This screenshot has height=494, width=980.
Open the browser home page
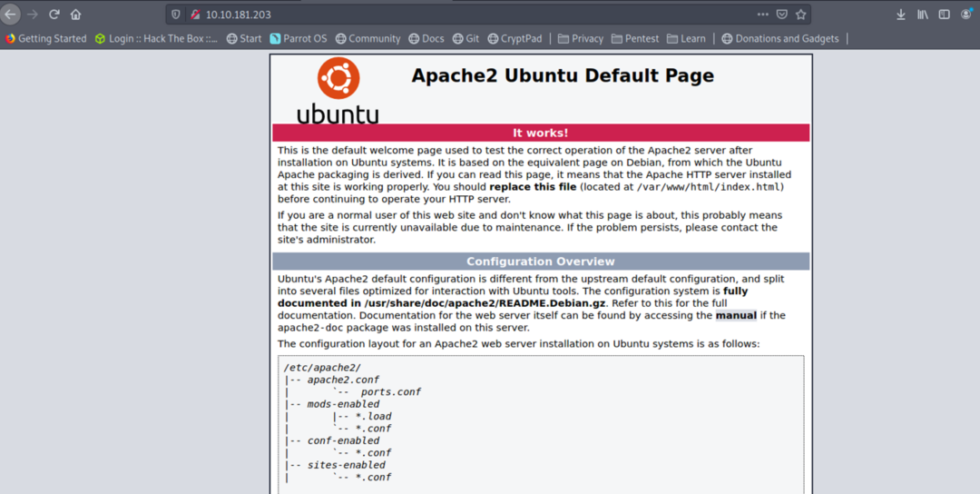click(x=75, y=14)
